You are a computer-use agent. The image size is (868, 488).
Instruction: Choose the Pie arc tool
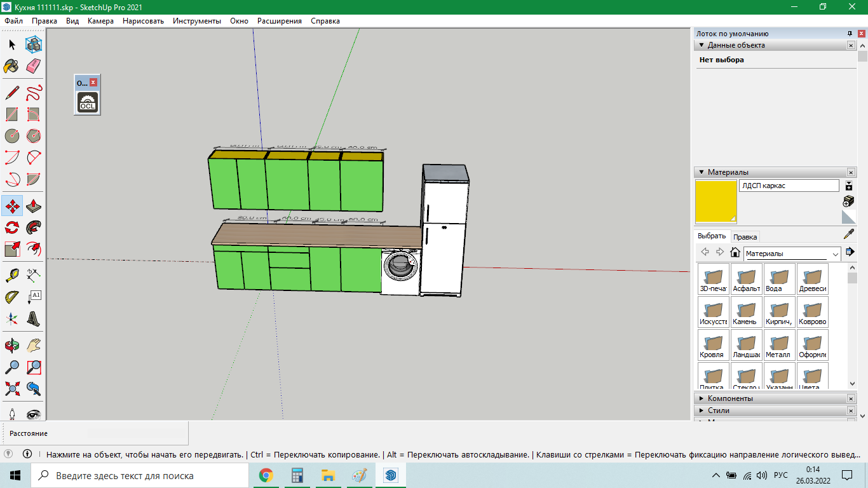tap(34, 179)
